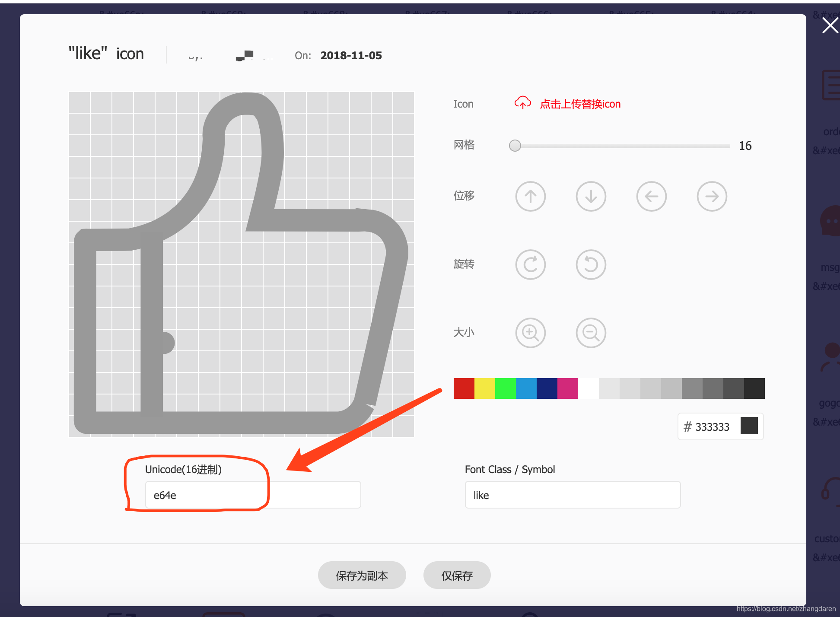Rotate icon clockwise
Viewport: 840px width, 617px height.
530,264
